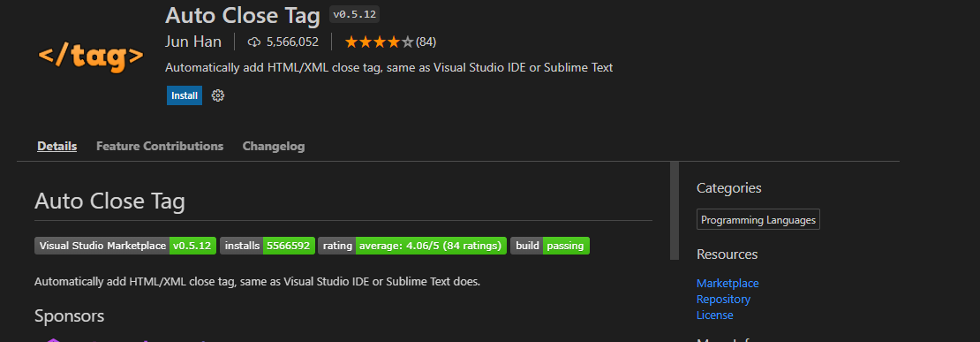Click the build passing badge

point(550,246)
